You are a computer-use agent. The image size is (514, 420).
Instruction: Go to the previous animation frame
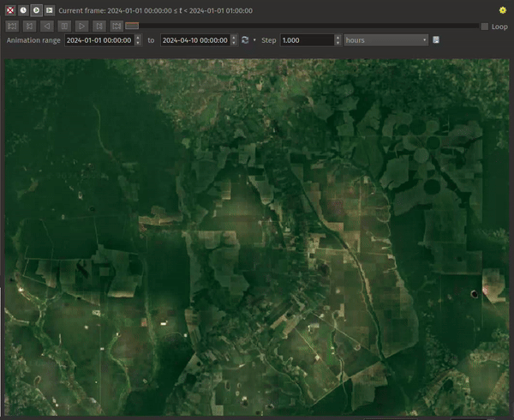pos(31,27)
